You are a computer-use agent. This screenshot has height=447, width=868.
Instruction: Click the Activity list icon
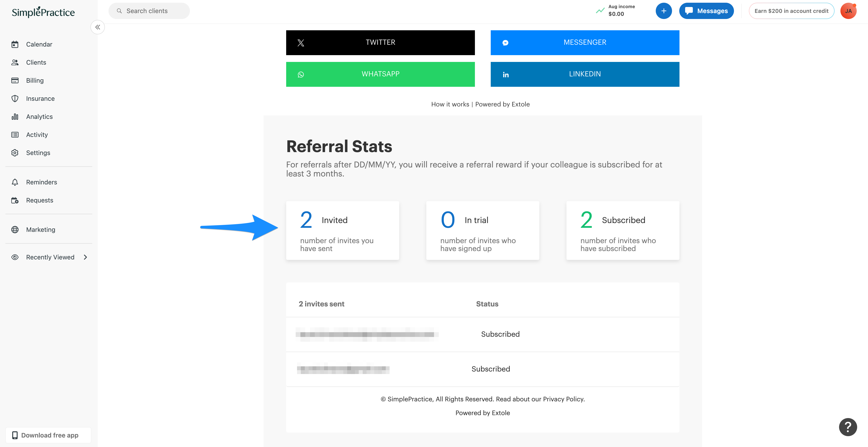15,135
